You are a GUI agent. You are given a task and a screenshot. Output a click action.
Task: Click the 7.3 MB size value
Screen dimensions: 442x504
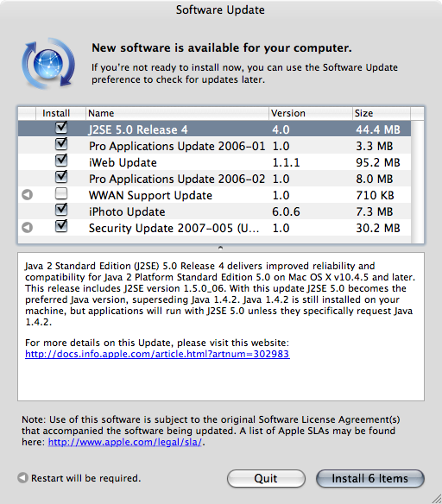(x=375, y=211)
